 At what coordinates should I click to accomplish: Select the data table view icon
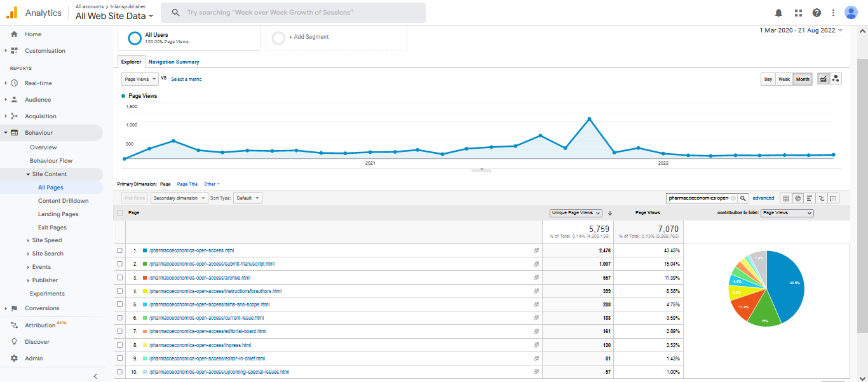(x=785, y=198)
